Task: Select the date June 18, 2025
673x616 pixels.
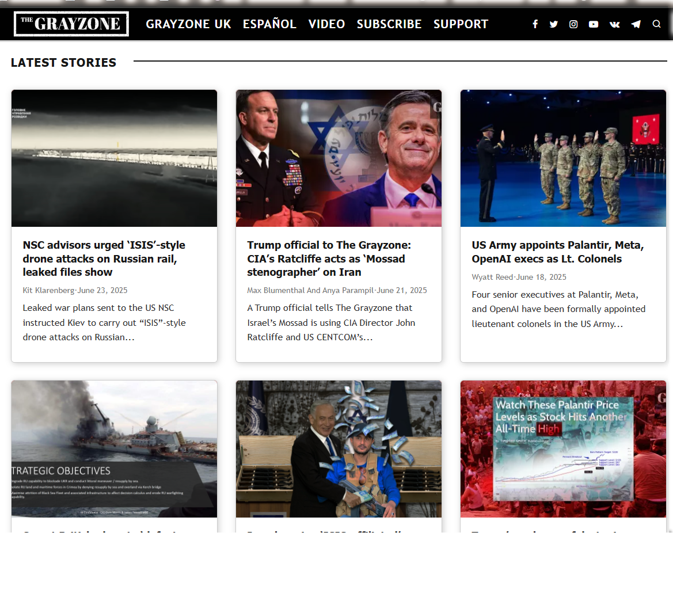Action: tap(541, 277)
